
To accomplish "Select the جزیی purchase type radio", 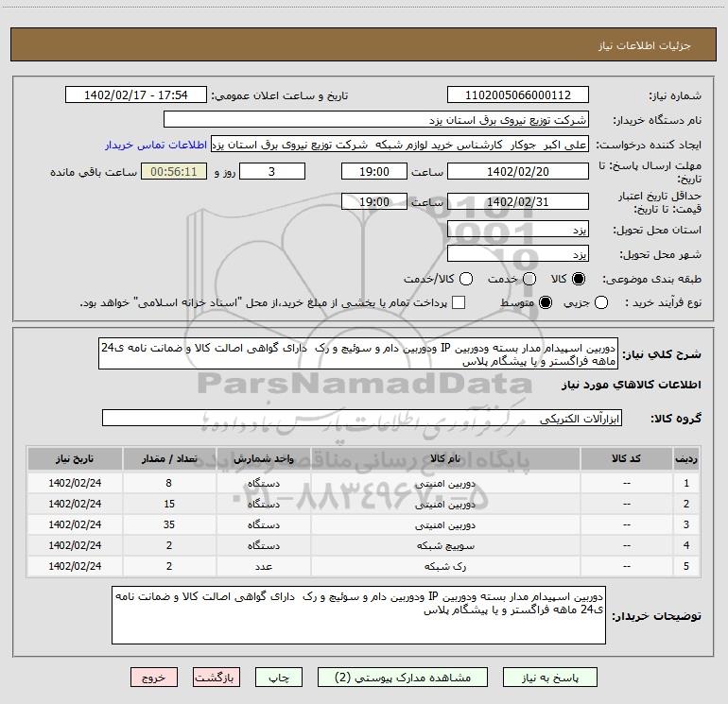I will pyautogui.click(x=600, y=302).
